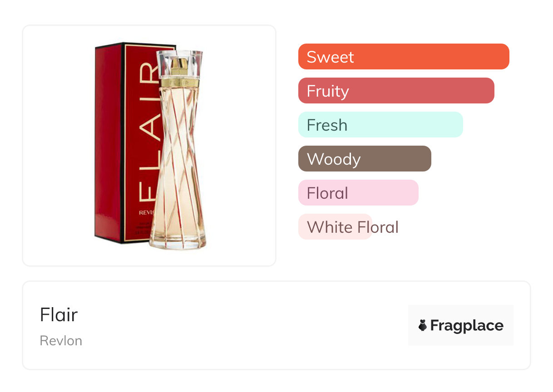Click the Fragplace perfume bottle logo icon
553x392 pixels.
click(423, 325)
